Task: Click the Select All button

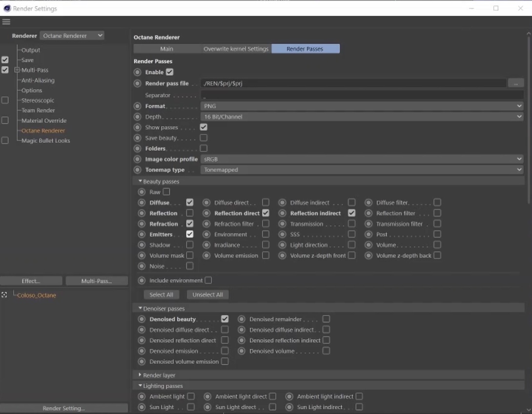Action: (161, 295)
